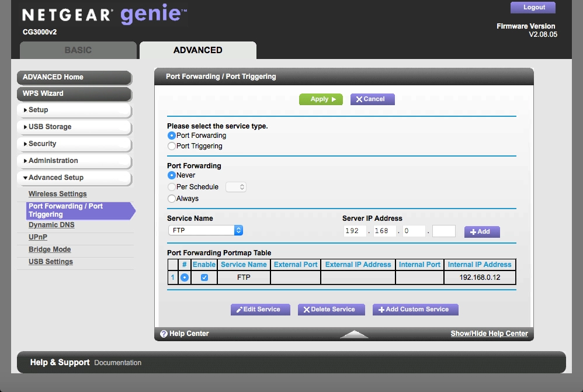
Task: Log out of the router
Action: 533,8
